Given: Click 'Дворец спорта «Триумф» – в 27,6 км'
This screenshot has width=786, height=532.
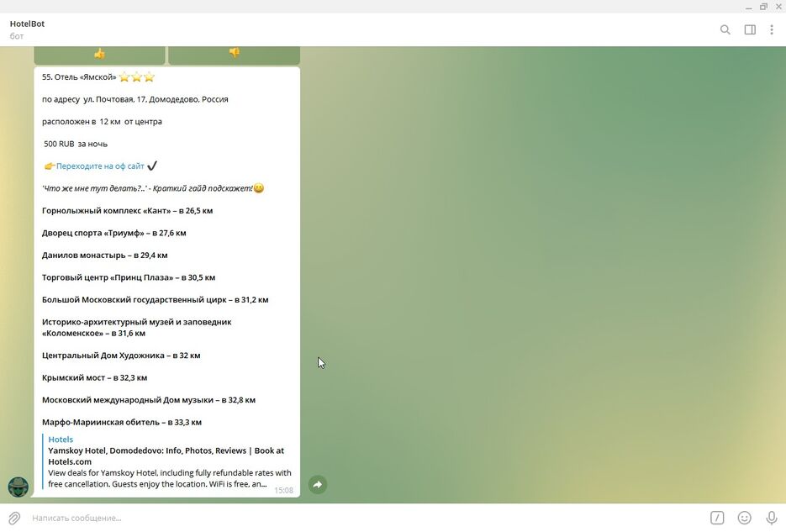Looking at the screenshot, I should (113, 233).
